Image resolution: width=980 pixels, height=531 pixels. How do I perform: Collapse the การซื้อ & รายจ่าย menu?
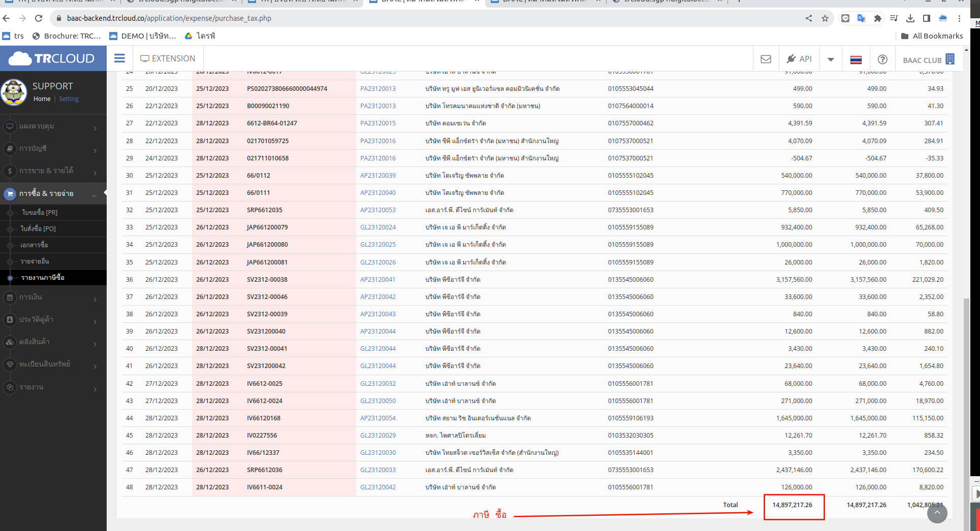coord(53,193)
